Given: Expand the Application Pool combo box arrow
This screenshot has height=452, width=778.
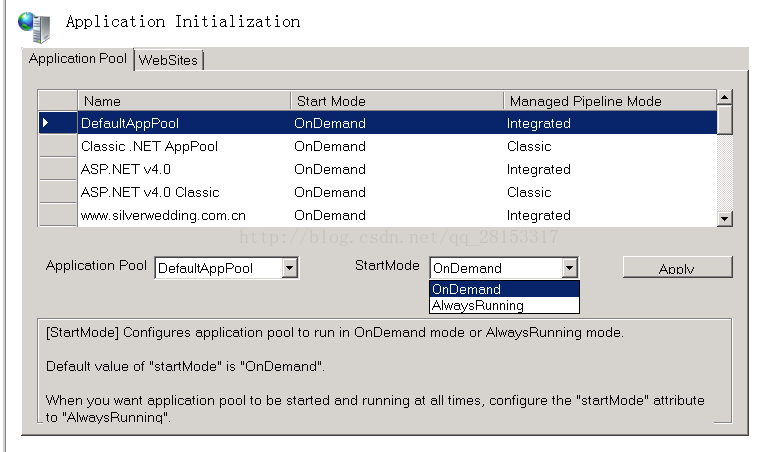Looking at the screenshot, I should click(x=289, y=268).
